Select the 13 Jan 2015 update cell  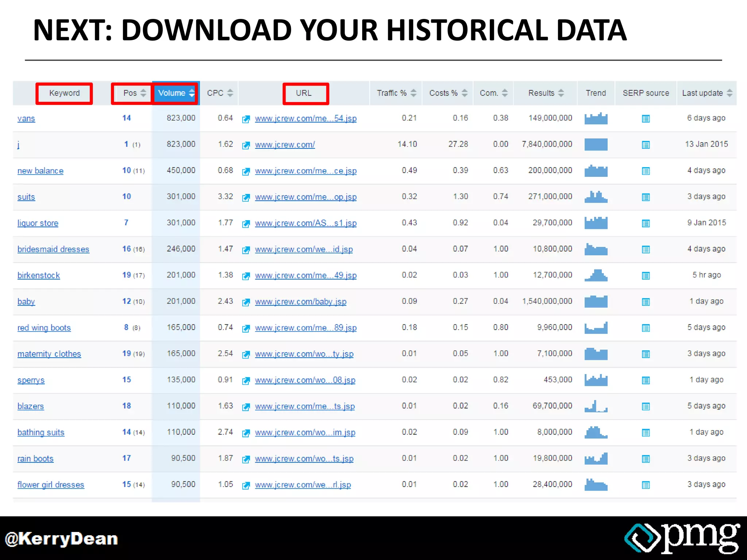(707, 144)
